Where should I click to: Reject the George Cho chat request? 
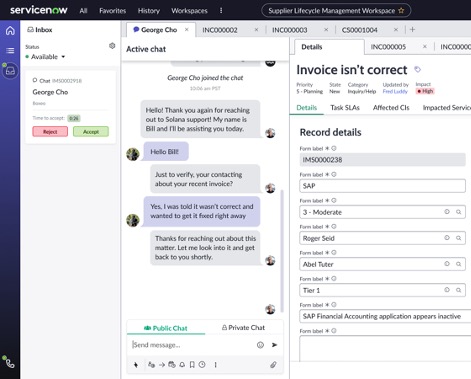tap(50, 132)
